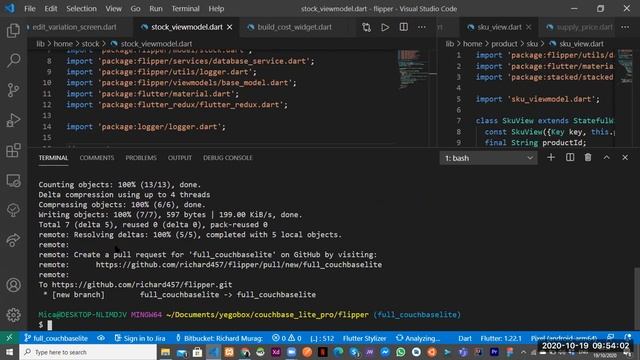
Task: Close the terminal panel
Action: (x=625, y=158)
